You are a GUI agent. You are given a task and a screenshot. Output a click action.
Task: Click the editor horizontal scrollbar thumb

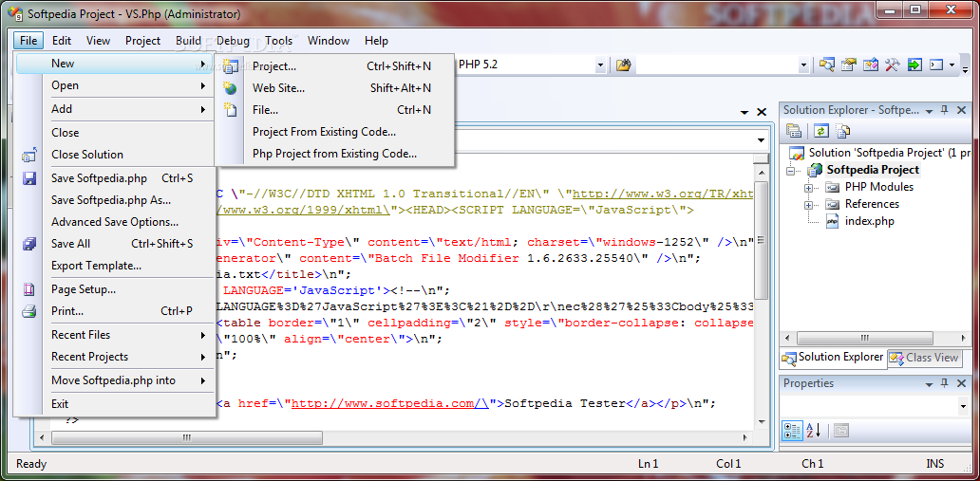click(186, 438)
